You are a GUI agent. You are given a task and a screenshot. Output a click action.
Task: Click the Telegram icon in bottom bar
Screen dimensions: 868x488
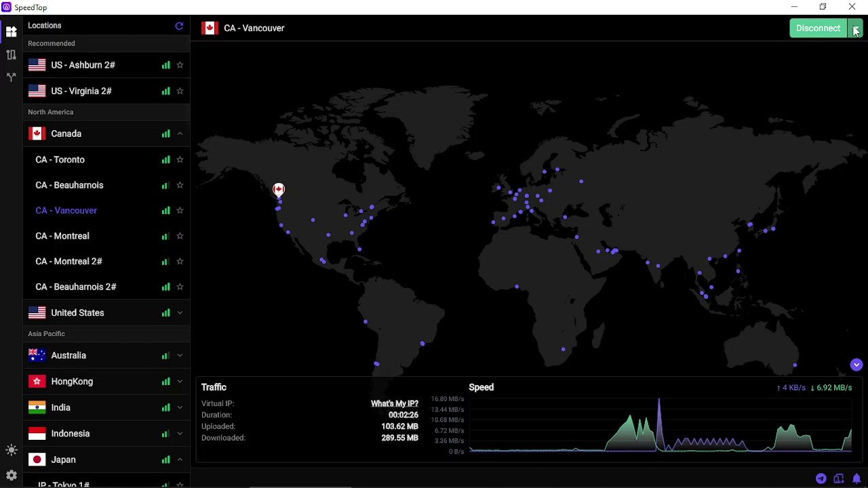pyautogui.click(x=821, y=479)
